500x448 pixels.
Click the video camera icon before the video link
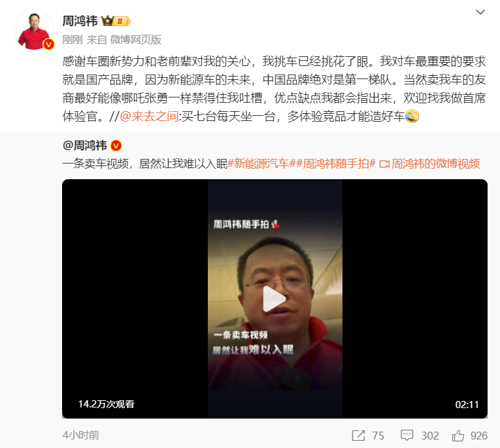click(384, 164)
